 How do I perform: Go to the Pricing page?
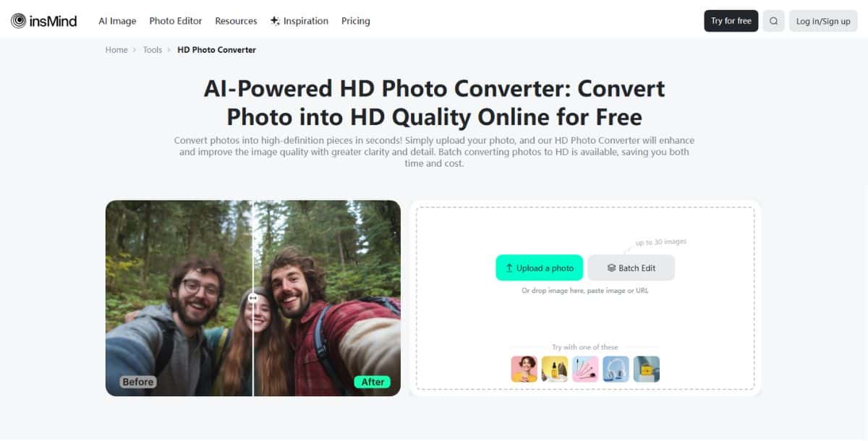[356, 21]
